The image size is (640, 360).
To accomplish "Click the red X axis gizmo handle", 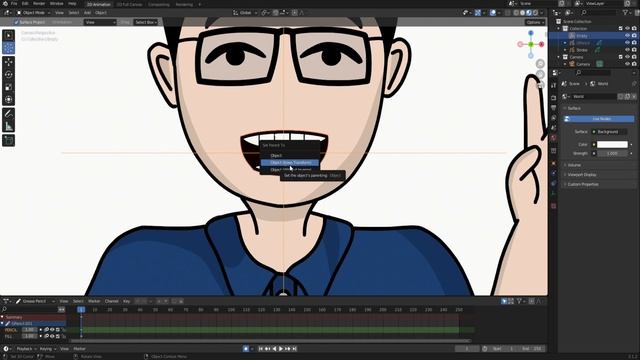I will (541, 44).
